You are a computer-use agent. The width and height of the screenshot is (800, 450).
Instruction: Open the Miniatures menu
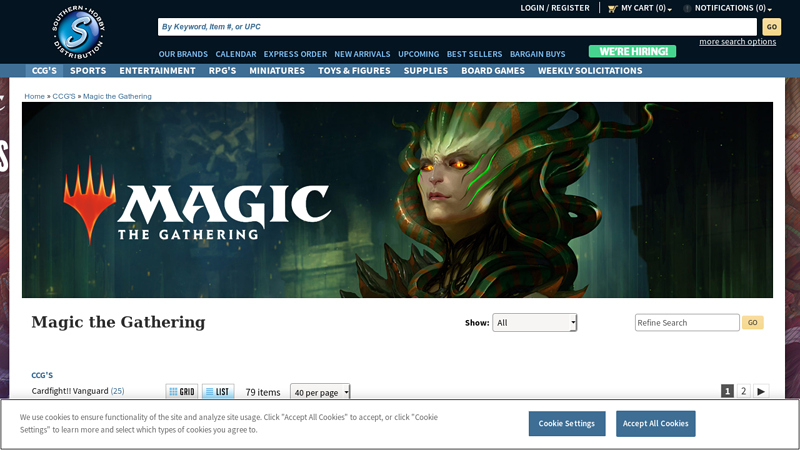(277, 70)
